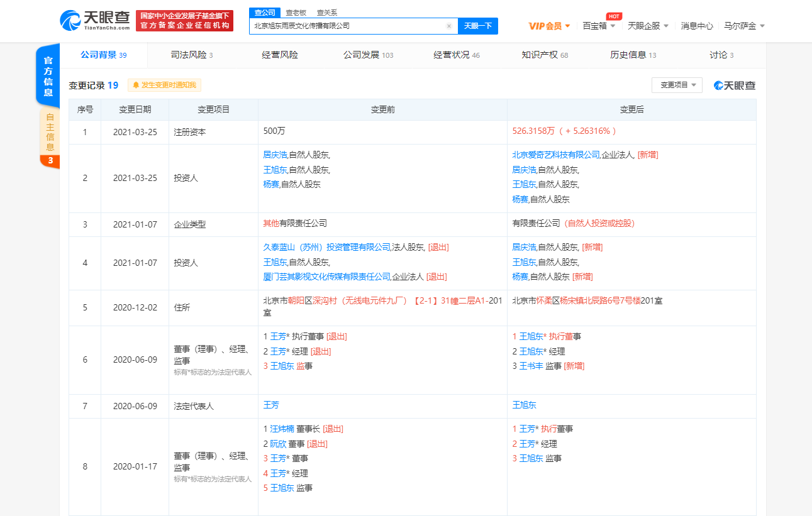Open the 天眼企服 dropdown
812x516 pixels.
pyautogui.click(x=648, y=26)
